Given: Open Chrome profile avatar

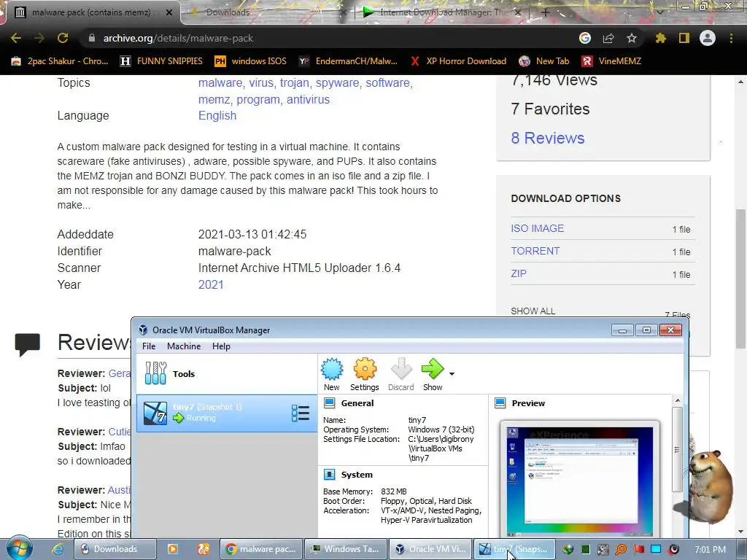Looking at the screenshot, I should point(708,38).
